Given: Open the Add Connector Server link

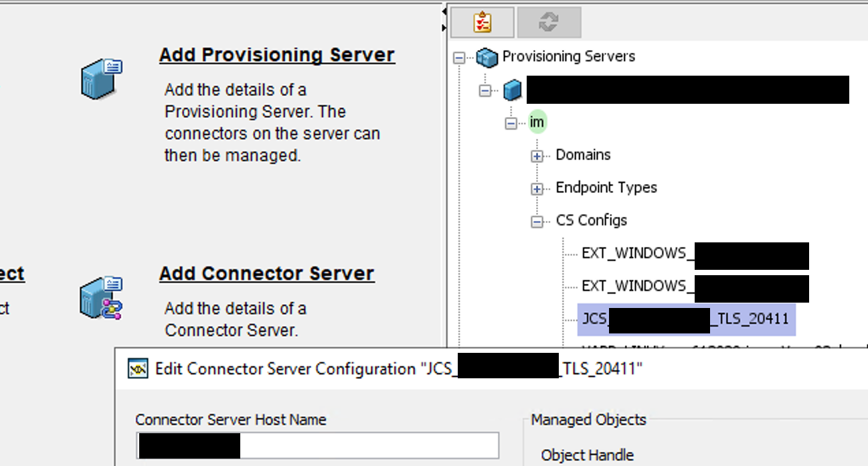Looking at the screenshot, I should coord(266,274).
